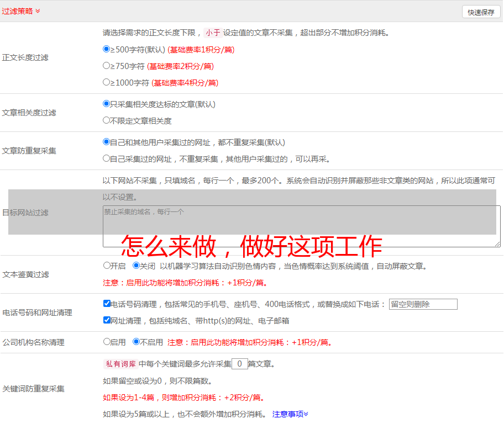
Task: Select ≥750字符 length filter option
Action: click(107, 66)
